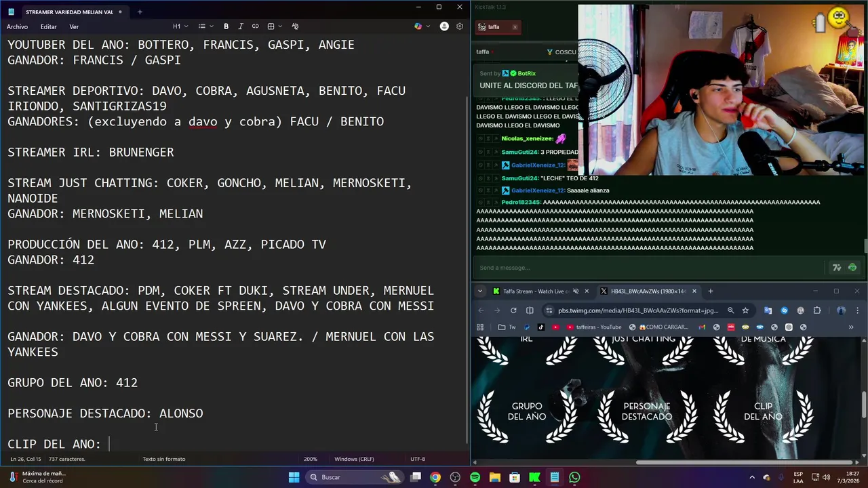Viewport: 868px width, 488px height.
Task: Open a new Chrome tab
Action: (711, 291)
